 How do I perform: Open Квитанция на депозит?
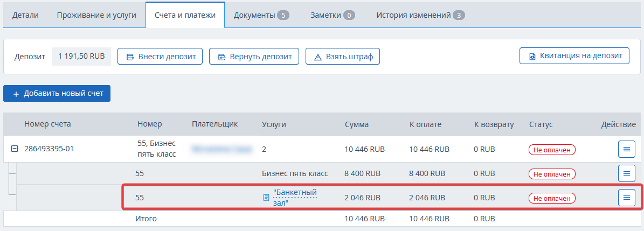(574, 56)
